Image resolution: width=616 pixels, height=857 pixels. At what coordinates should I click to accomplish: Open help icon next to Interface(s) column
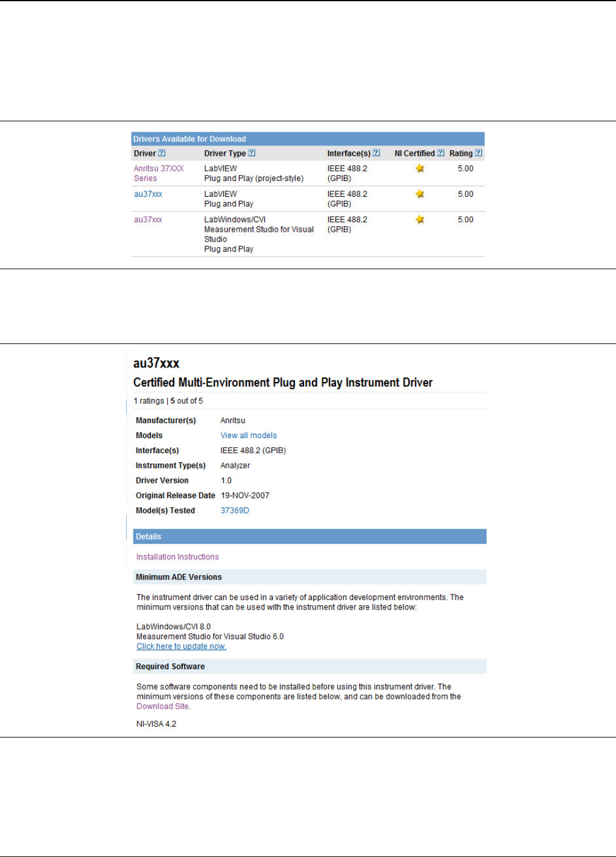(x=376, y=153)
